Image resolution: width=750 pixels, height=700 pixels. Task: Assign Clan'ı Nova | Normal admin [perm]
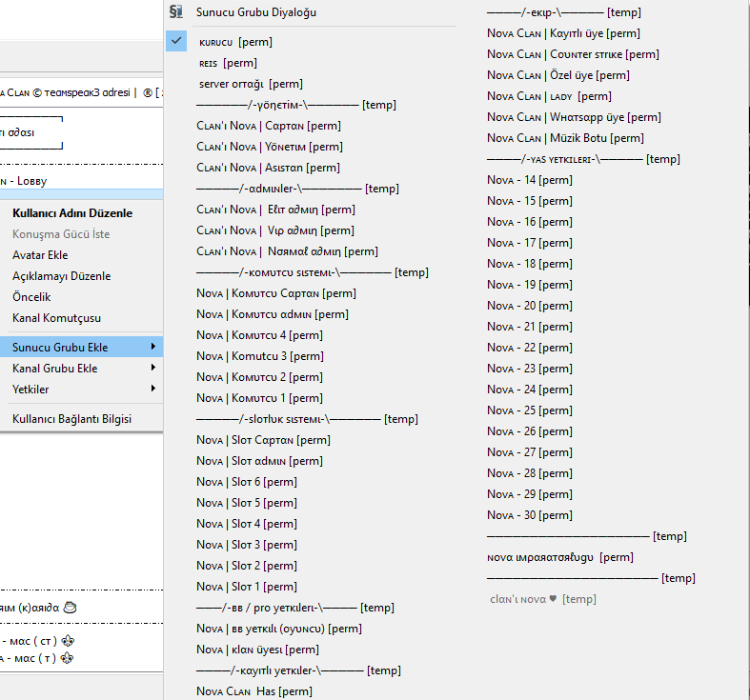287,251
